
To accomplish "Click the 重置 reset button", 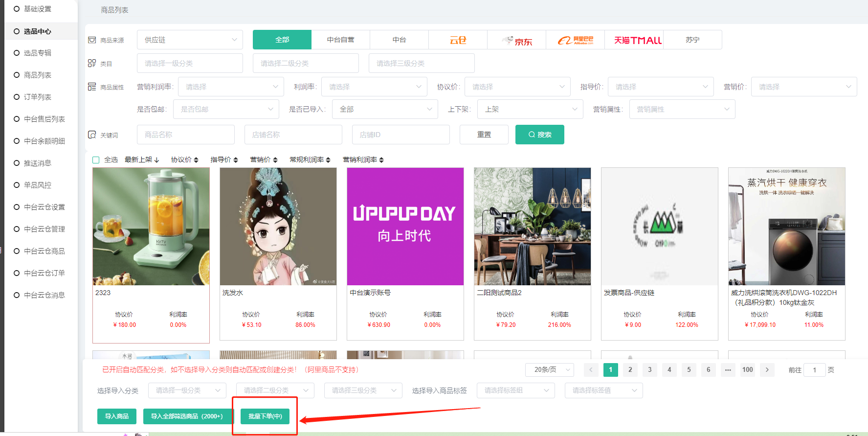I will [x=484, y=135].
